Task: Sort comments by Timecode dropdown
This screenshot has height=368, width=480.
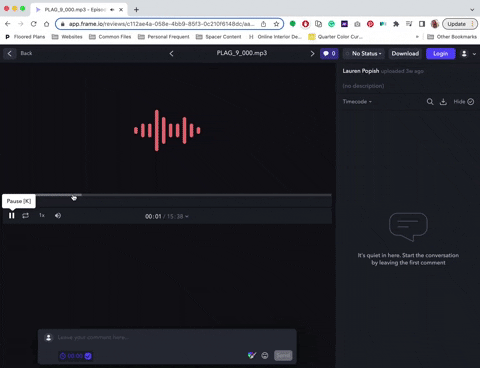Action: click(357, 101)
